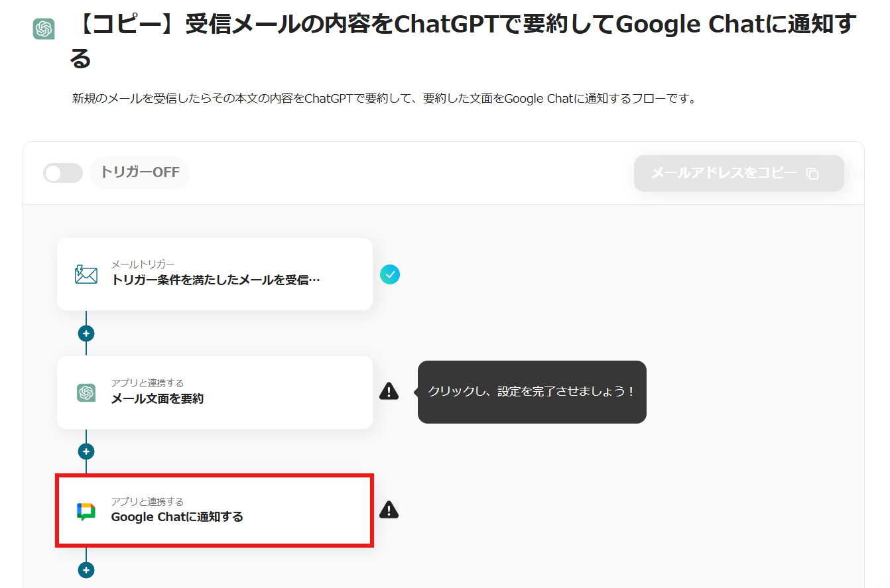
Task: Click the completed checkmark beside the mail trigger
Action: 390,274
